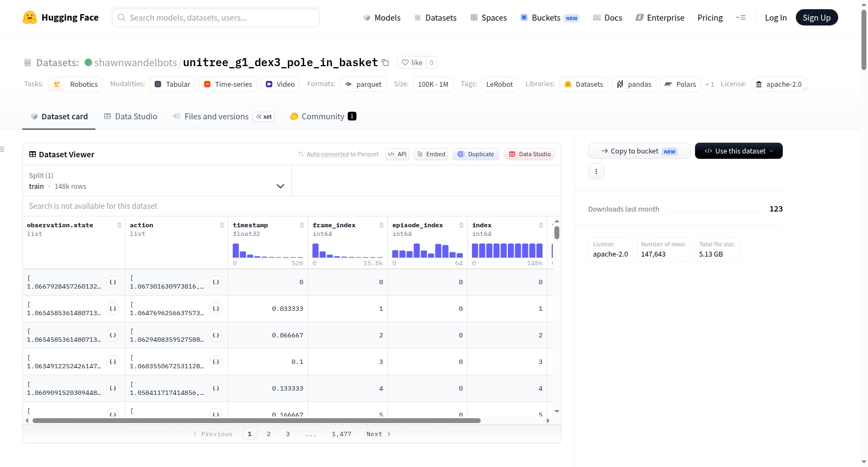Open Docs in top navigation
This screenshot has height=467, width=868.
pyautogui.click(x=608, y=17)
